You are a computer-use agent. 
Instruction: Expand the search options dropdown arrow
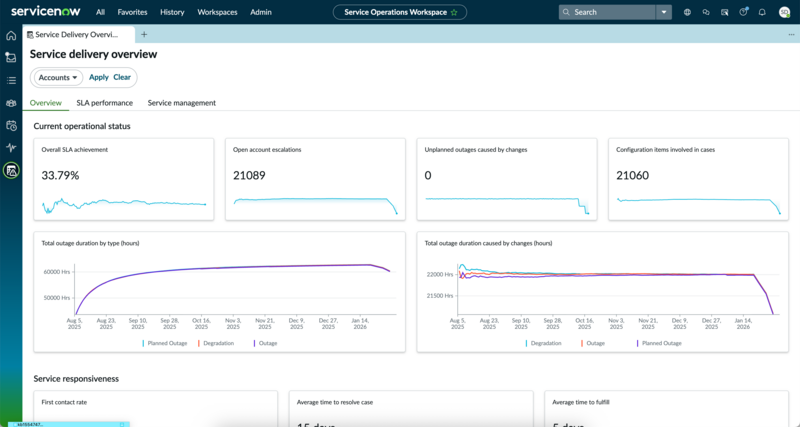click(x=664, y=12)
